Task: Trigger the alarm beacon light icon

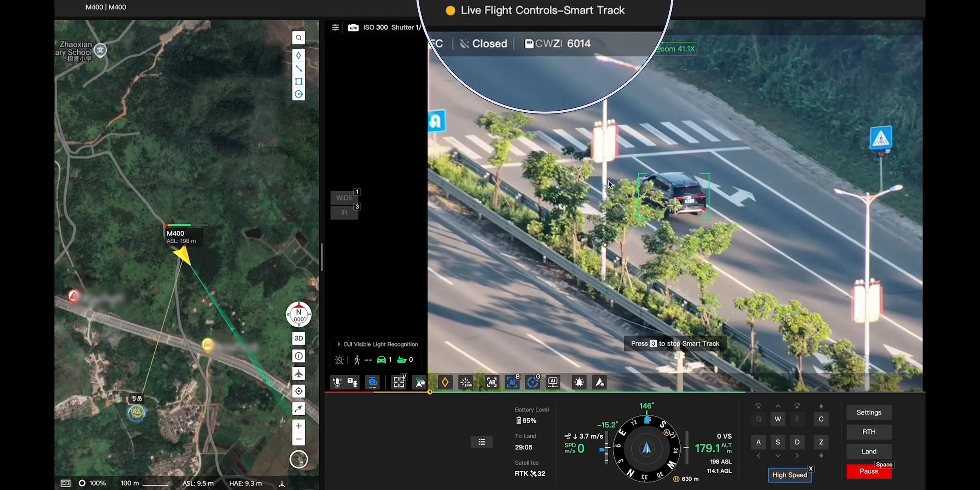Action: [579, 383]
